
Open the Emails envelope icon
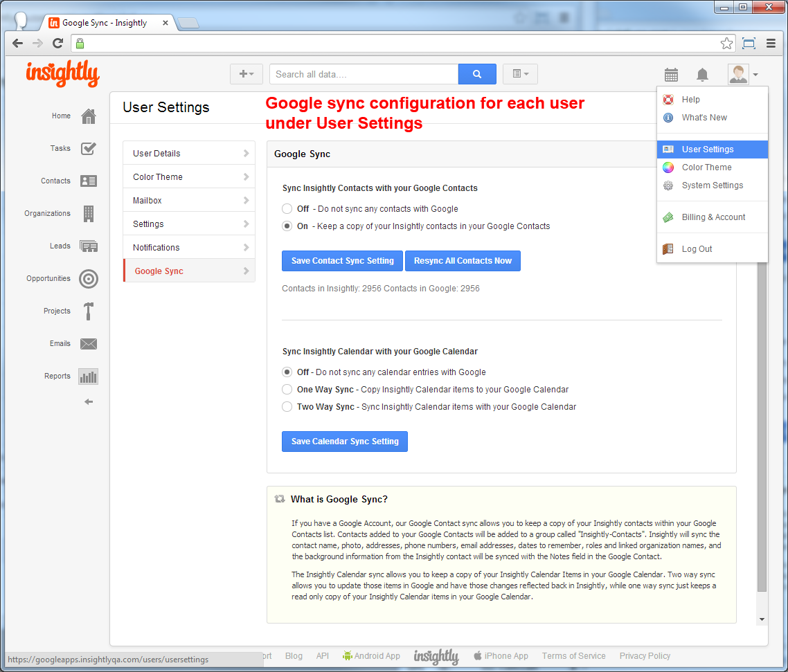pyautogui.click(x=89, y=343)
